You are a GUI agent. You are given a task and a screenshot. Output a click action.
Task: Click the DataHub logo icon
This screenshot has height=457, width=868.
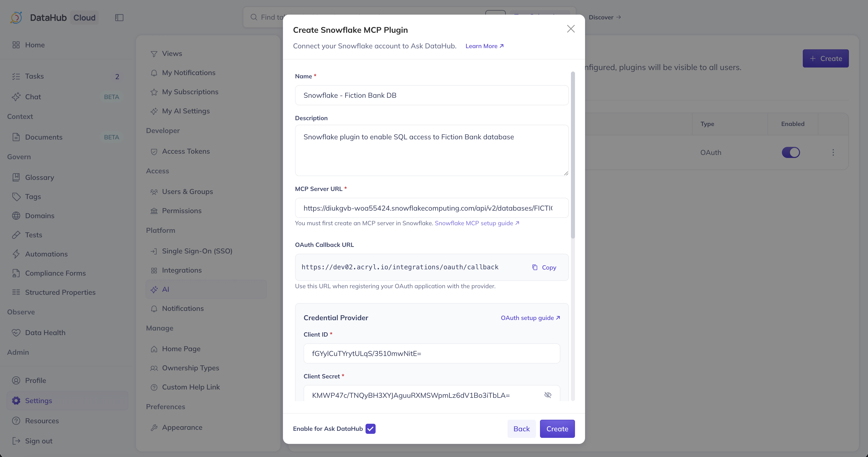(x=16, y=18)
